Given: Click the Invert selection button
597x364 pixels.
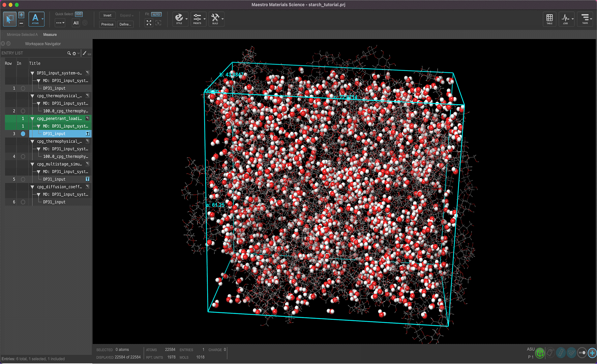Looking at the screenshot, I should pos(107,16).
